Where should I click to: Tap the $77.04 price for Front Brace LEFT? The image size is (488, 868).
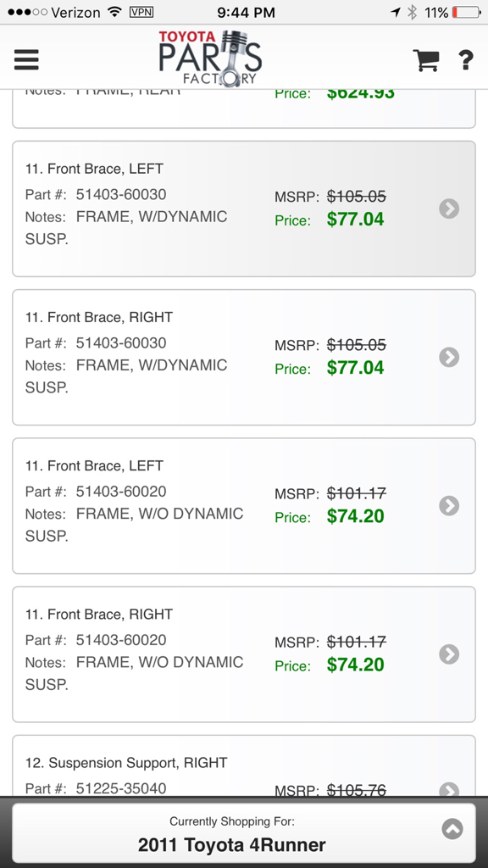point(355,220)
